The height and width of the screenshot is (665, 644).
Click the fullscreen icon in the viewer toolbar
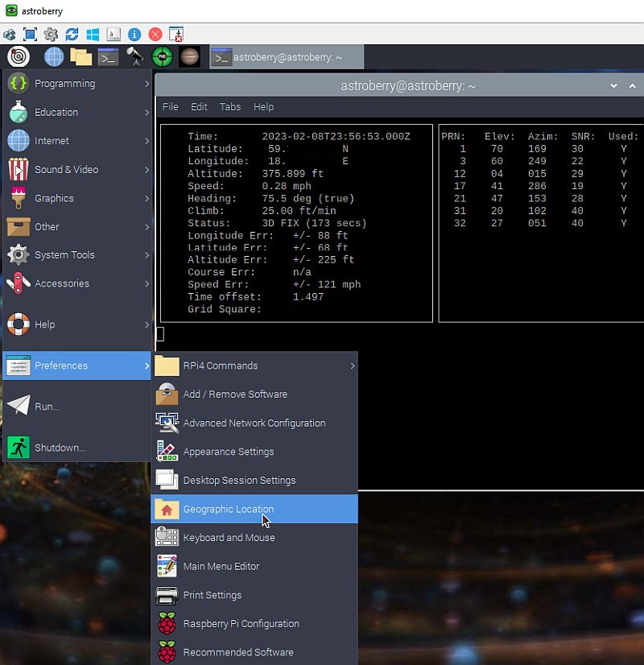pos(30,34)
